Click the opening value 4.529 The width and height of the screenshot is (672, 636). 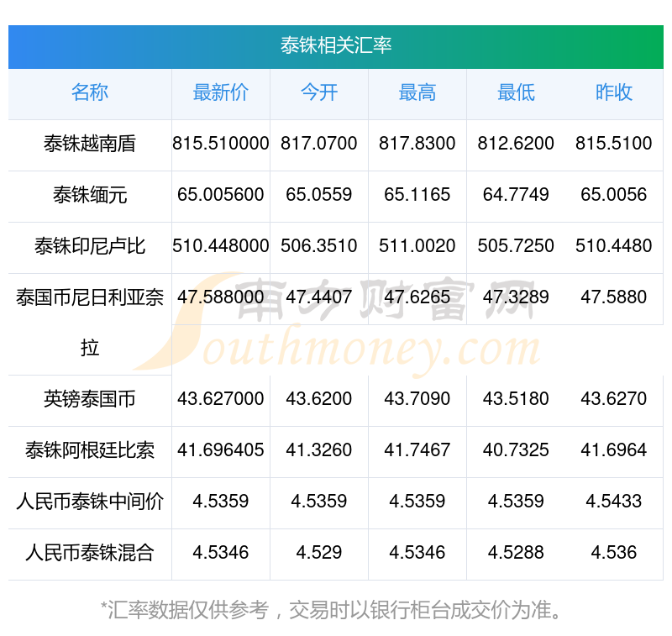(x=319, y=553)
